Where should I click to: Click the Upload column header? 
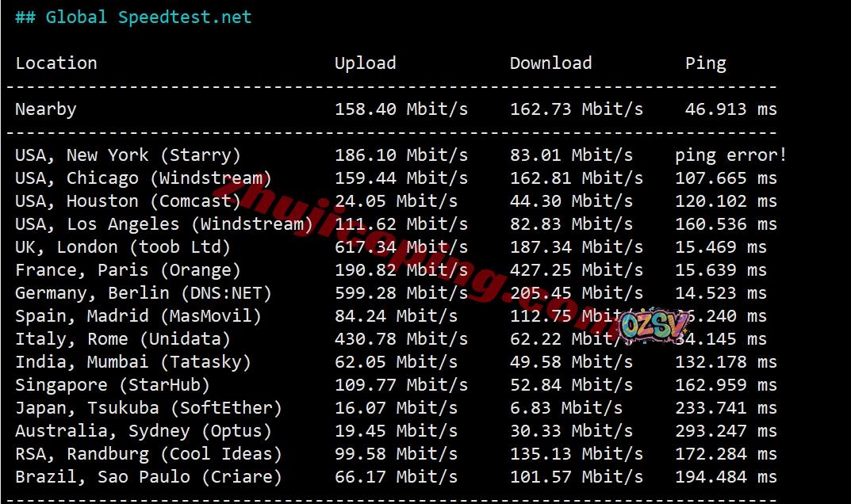(366, 64)
